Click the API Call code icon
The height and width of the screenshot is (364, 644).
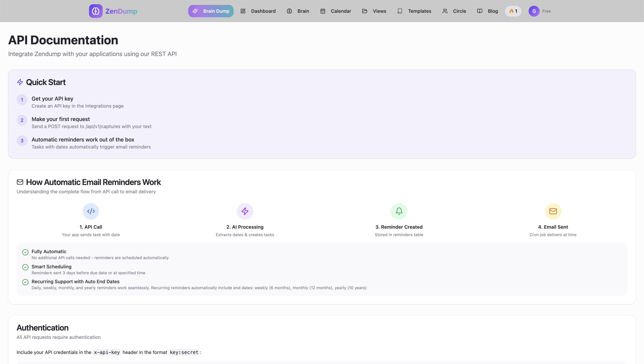point(91,211)
